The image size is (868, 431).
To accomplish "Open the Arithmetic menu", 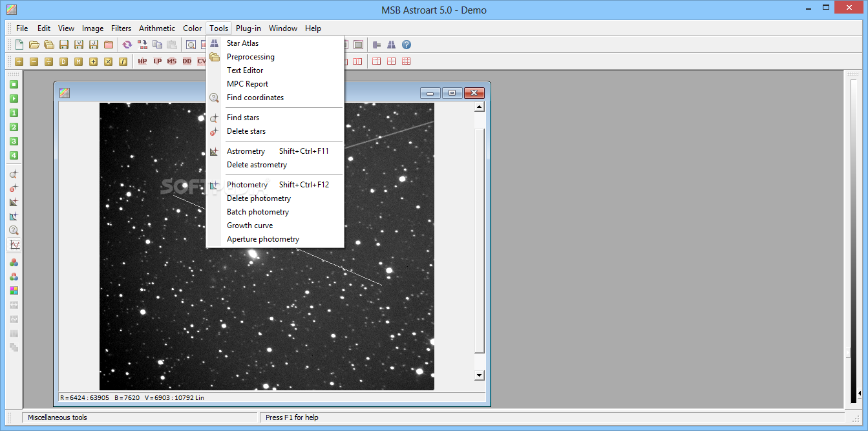I will [x=157, y=28].
